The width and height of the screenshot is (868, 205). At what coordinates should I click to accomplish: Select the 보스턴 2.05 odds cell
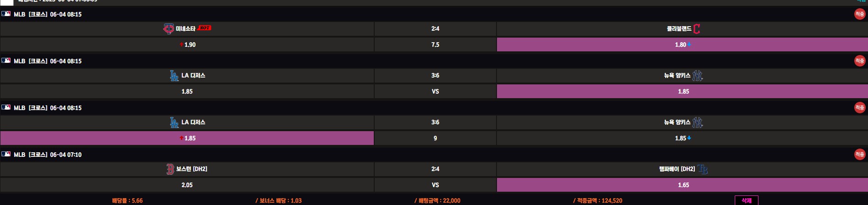click(187, 185)
